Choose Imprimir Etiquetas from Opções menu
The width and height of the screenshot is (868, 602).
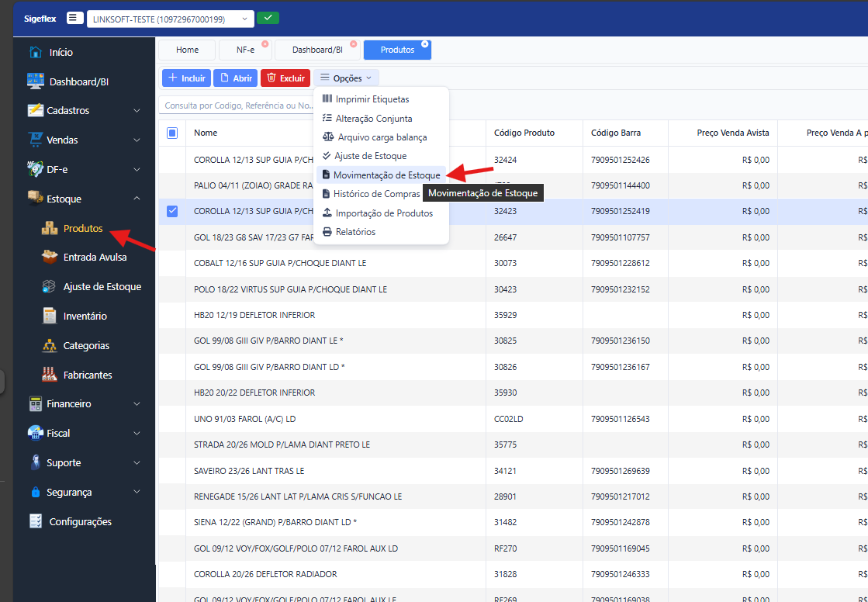click(x=372, y=99)
